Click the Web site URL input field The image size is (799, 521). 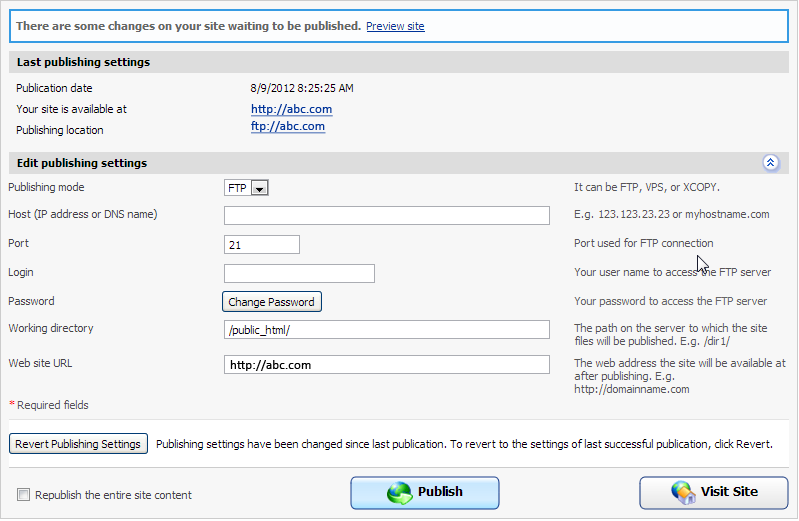click(x=386, y=365)
